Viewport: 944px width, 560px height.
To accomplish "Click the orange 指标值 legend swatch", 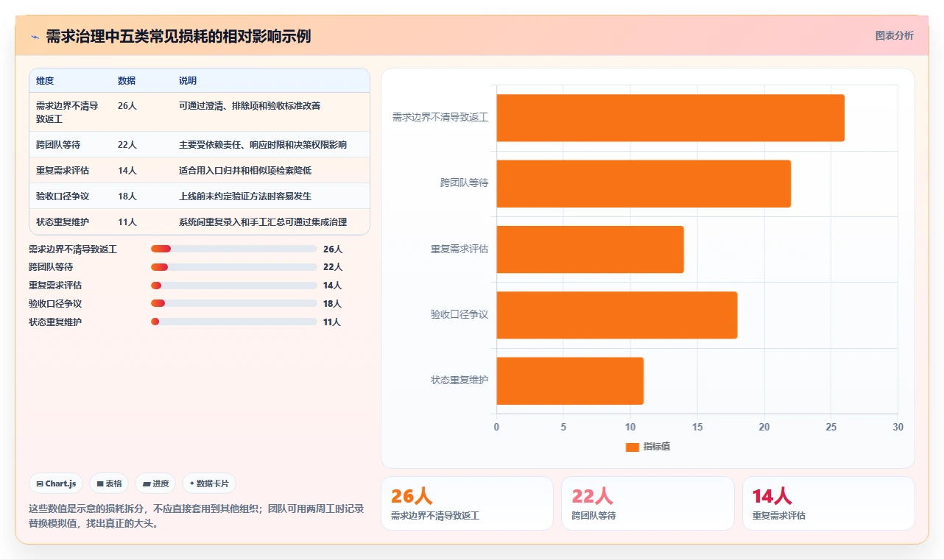I will [632, 447].
